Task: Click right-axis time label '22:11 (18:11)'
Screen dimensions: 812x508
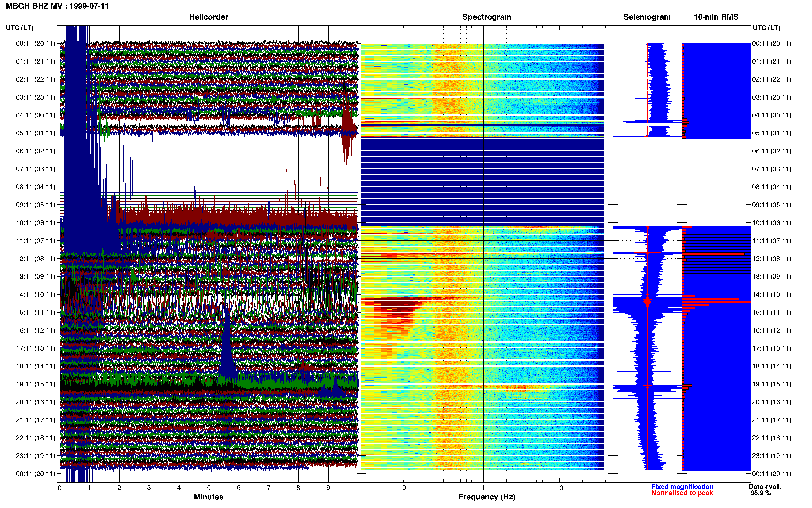Action: point(772,438)
